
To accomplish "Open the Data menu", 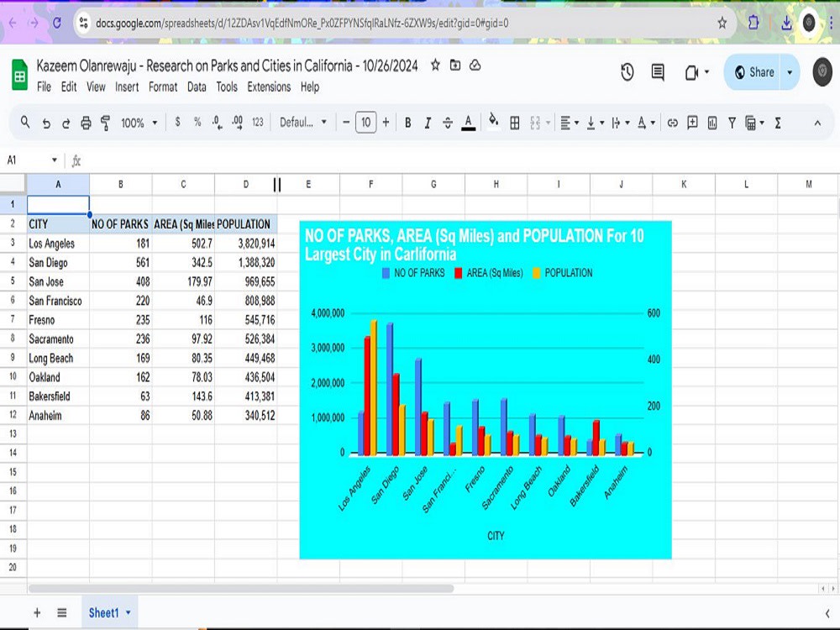I will point(197,87).
